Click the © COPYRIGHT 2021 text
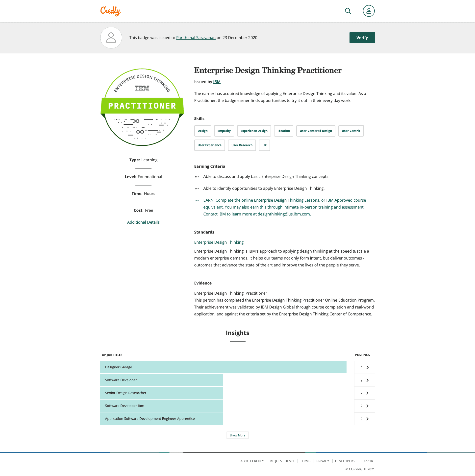Viewport: 475px width, 476px height. pyautogui.click(x=360, y=469)
